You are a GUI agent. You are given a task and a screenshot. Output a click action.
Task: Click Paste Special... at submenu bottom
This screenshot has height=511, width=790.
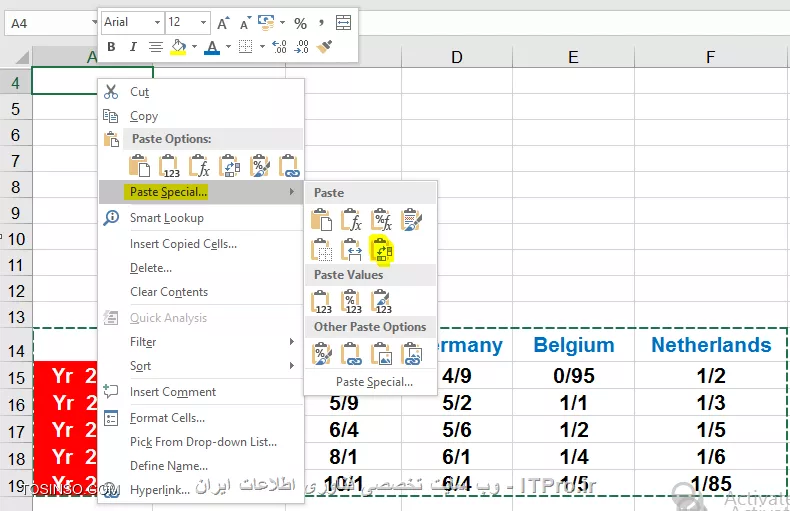(371, 382)
